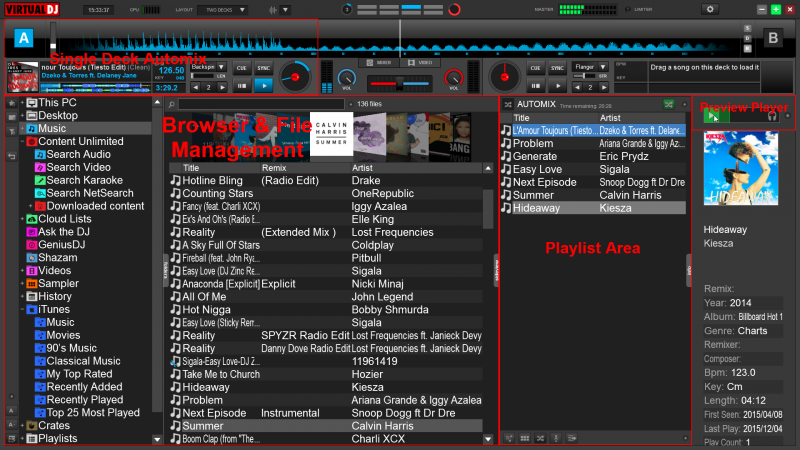Click the favorites star icon in the sidebar
The width and height of the screenshot is (800, 450).
[11, 103]
